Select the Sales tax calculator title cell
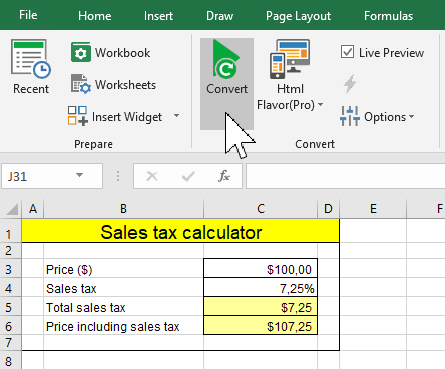 click(x=181, y=231)
